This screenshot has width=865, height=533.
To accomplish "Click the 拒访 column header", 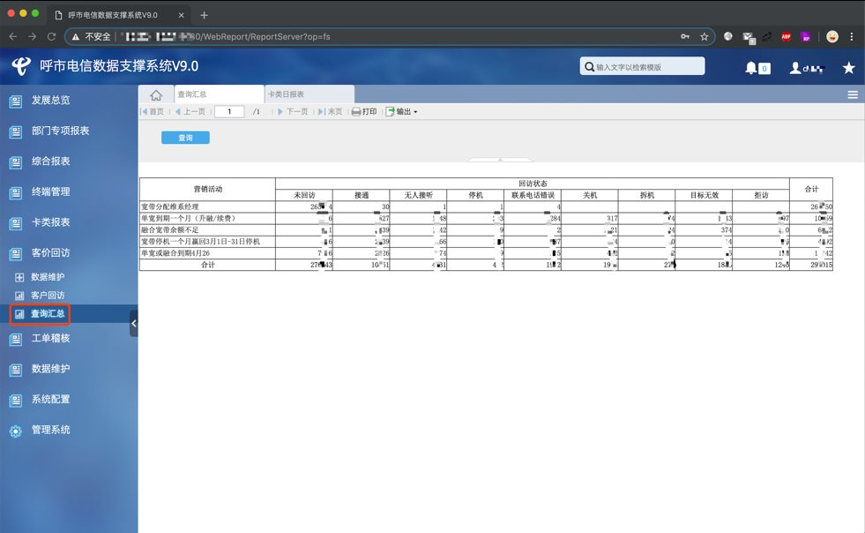I will [761, 195].
